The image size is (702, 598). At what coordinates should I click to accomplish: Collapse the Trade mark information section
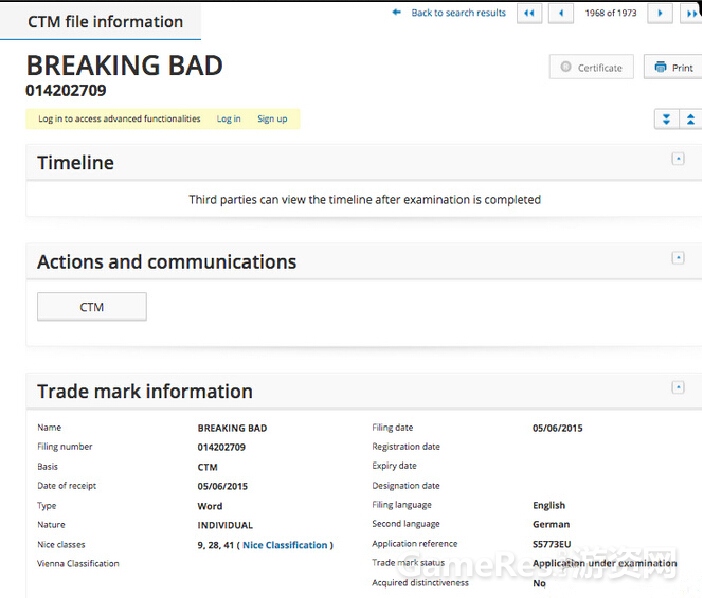pyautogui.click(x=678, y=387)
